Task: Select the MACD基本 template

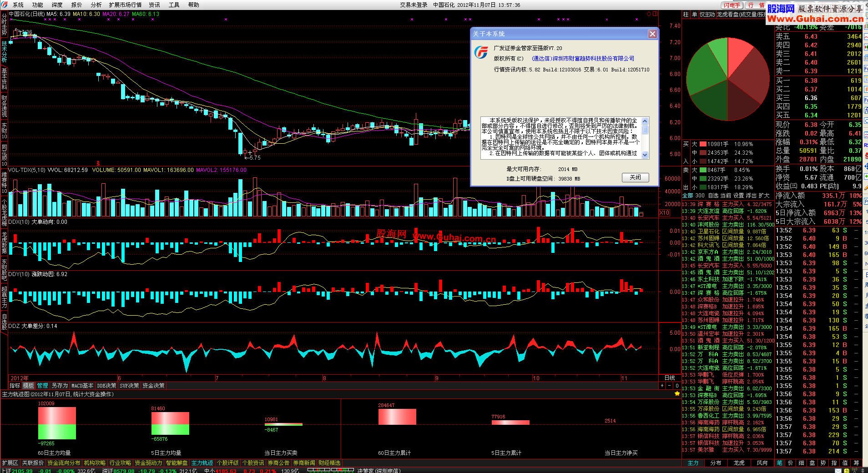Action: tap(82, 386)
